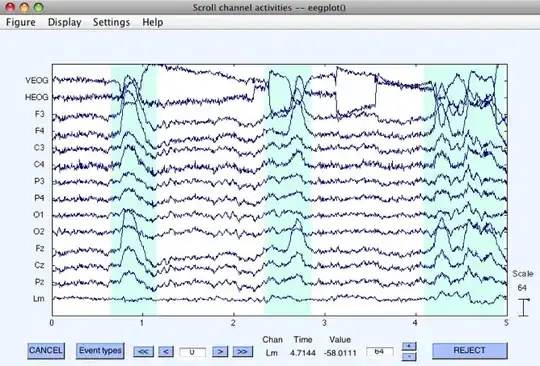540x366 pixels.
Task: Click the P3 channel label
Action: [39, 181]
